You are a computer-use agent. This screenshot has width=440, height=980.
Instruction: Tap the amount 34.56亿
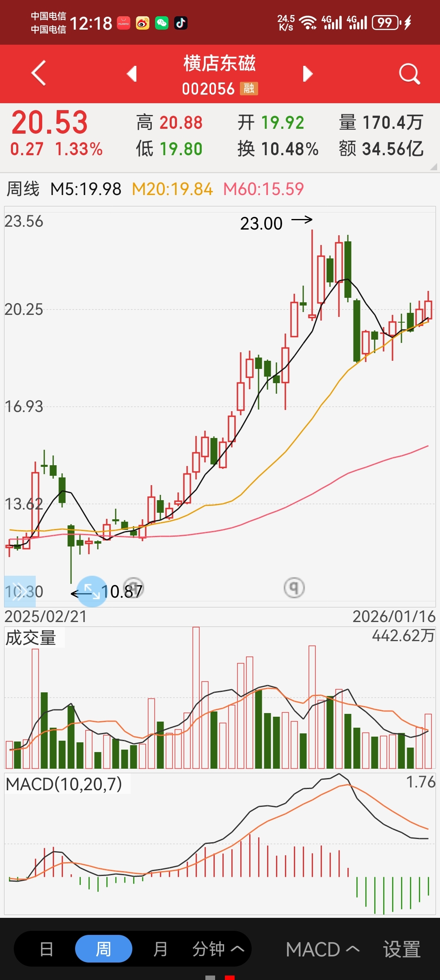[393, 149]
